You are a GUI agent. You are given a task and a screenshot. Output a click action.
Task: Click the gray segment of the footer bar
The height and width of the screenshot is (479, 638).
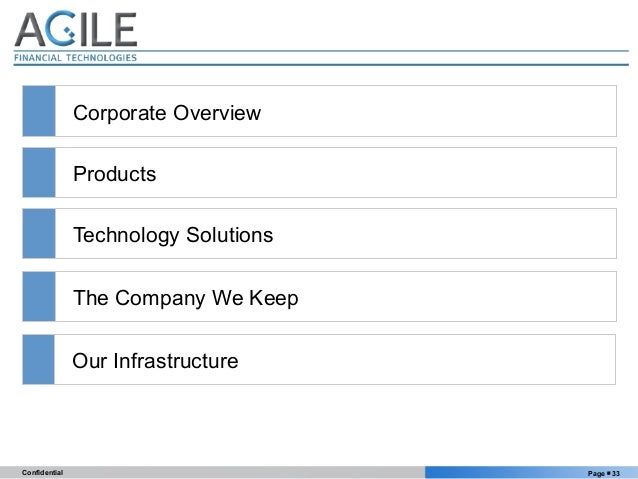(x=250, y=472)
